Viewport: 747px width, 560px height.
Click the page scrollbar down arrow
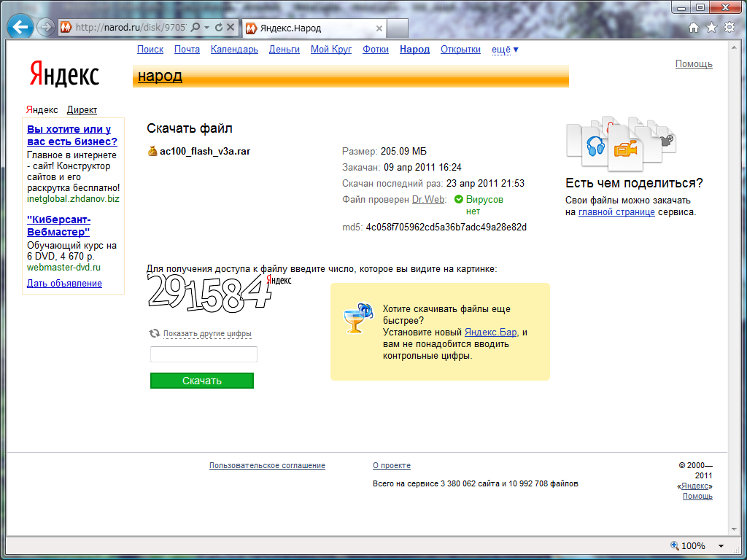(734, 529)
